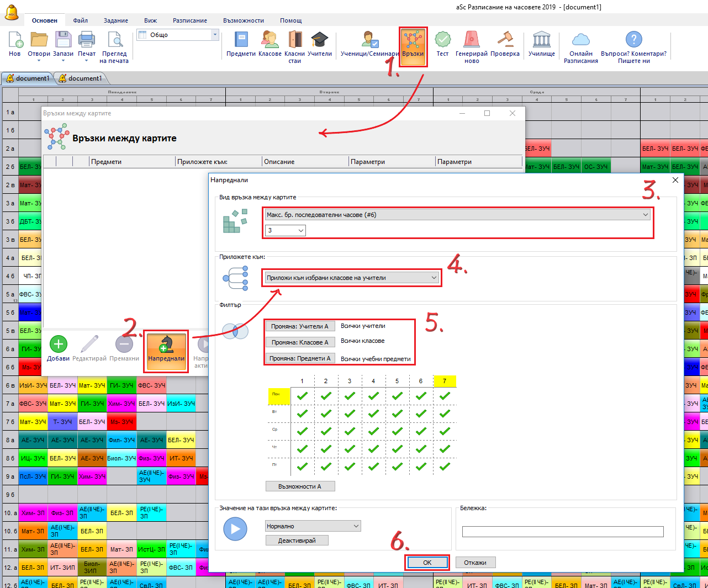Click the OK button
The image size is (708, 588).
coord(427,563)
